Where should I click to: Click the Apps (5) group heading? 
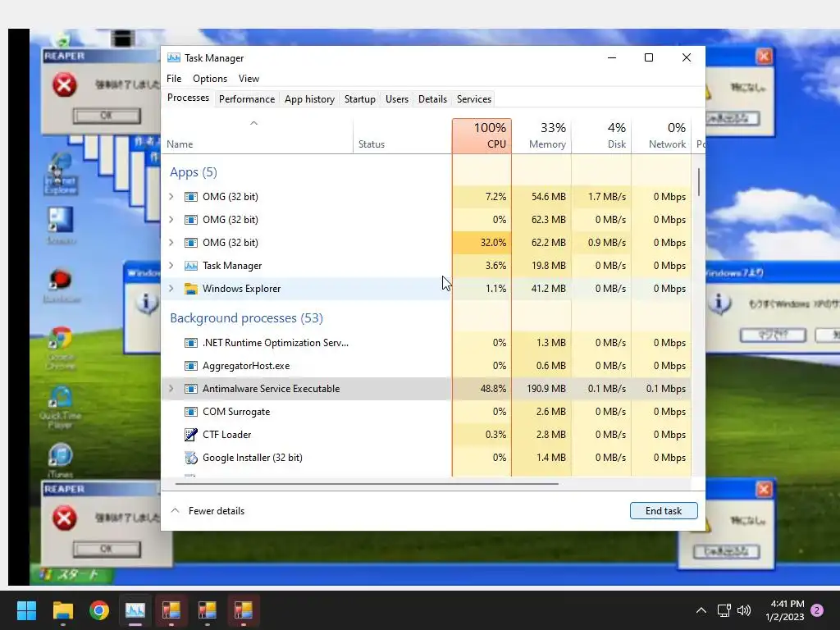(194, 172)
